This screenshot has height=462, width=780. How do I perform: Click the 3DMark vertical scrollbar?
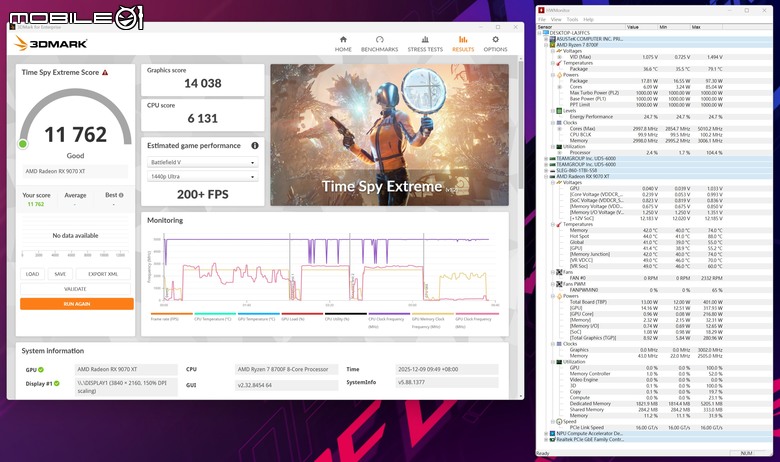[521, 124]
